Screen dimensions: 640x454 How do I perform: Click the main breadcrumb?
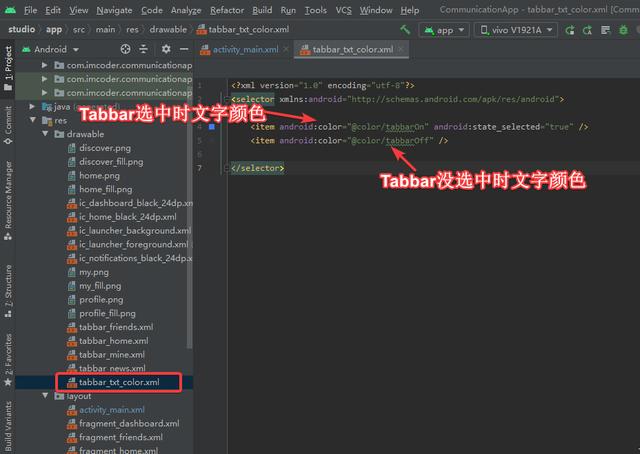(x=105, y=29)
